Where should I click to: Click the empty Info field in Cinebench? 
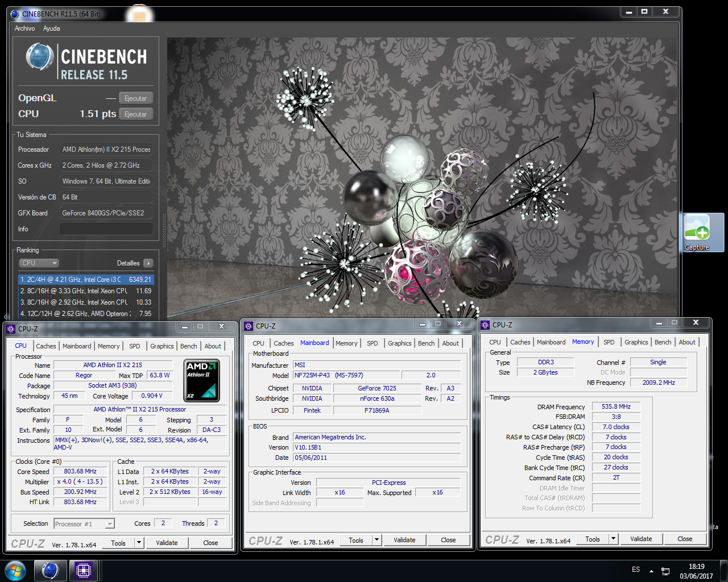[x=106, y=228]
